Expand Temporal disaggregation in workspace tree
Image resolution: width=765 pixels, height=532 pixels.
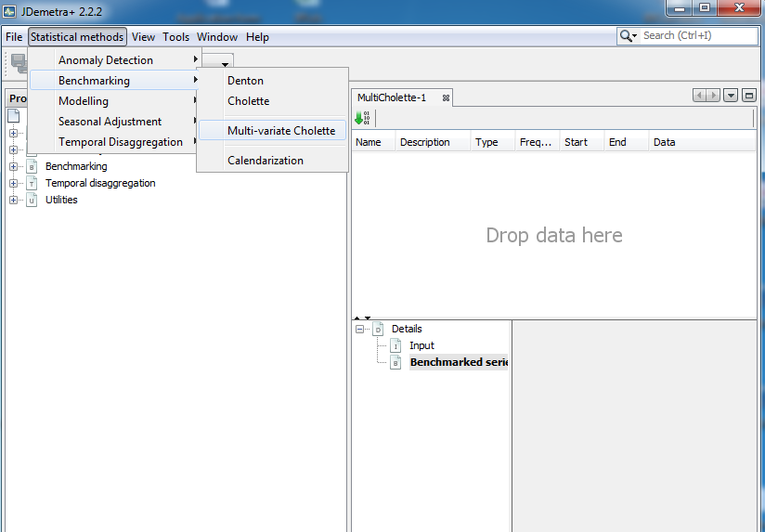click(13, 183)
